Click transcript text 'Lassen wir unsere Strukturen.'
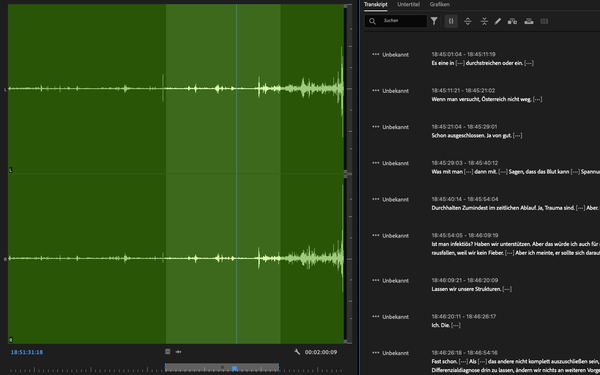Image resolution: width=600 pixels, height=375 pixels. [472, 289]
